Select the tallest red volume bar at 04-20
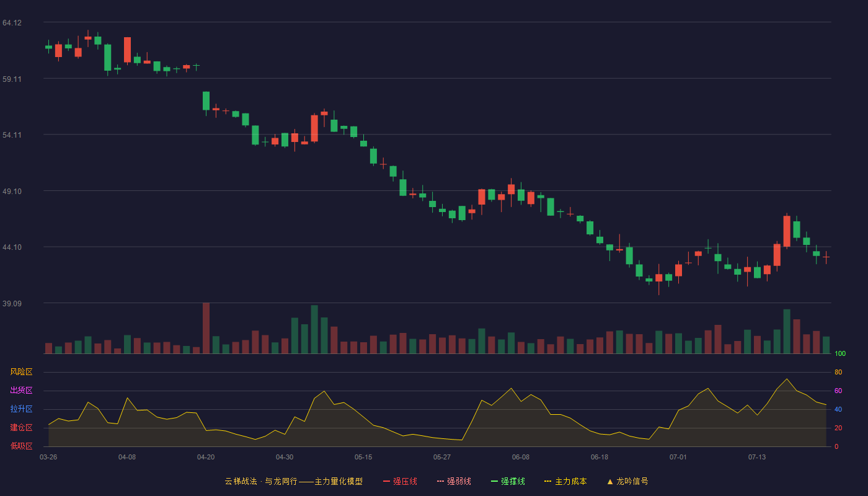The image size is (868, 496). (206, 328)
